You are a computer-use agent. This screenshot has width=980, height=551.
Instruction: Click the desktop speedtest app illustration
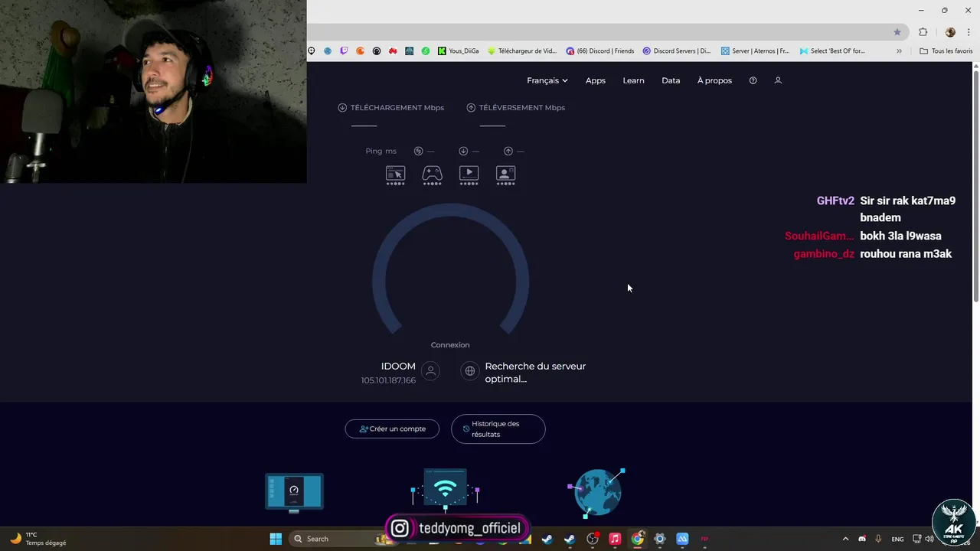[294, 492]
